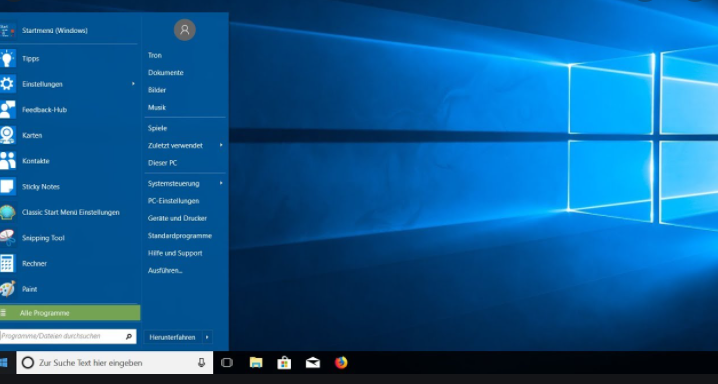Open Standardprogramme
Image resolution: width=718 pixels, height=384 pixels.
pyautogui.click(x=180, y=236)
